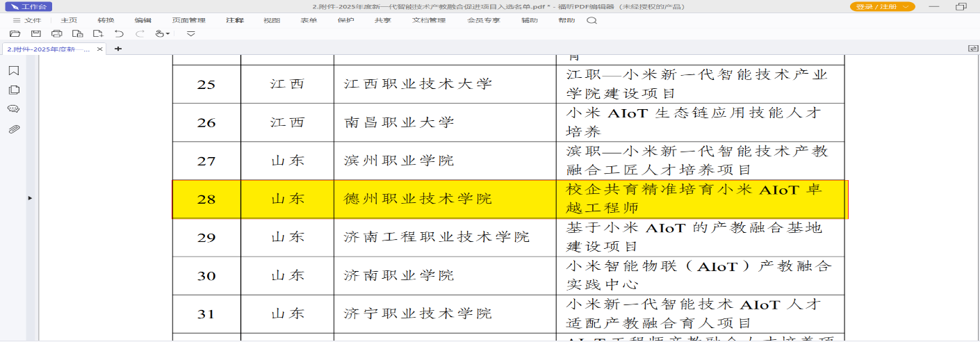Click the 登录 / 注册 login button
980x342 pixels.
click(883, 6)
